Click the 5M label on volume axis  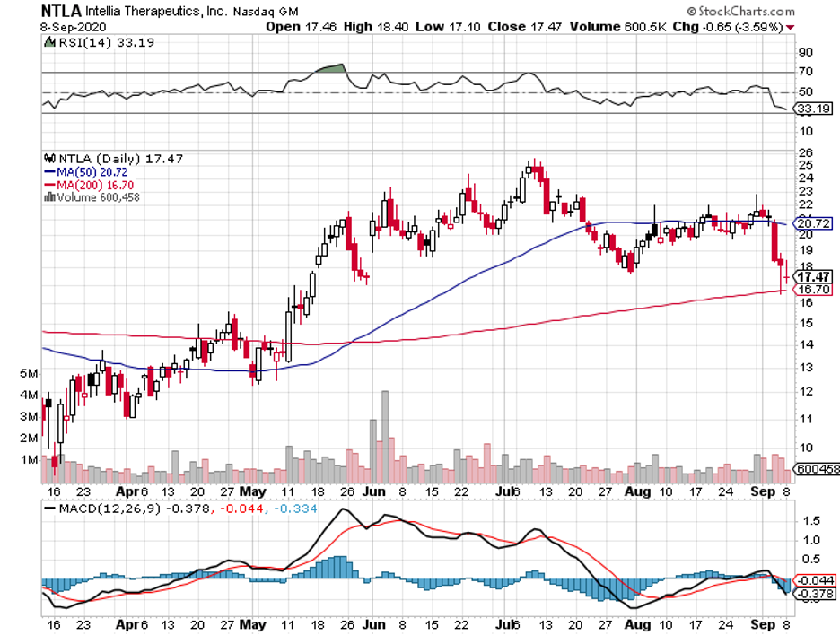point(29,373)
